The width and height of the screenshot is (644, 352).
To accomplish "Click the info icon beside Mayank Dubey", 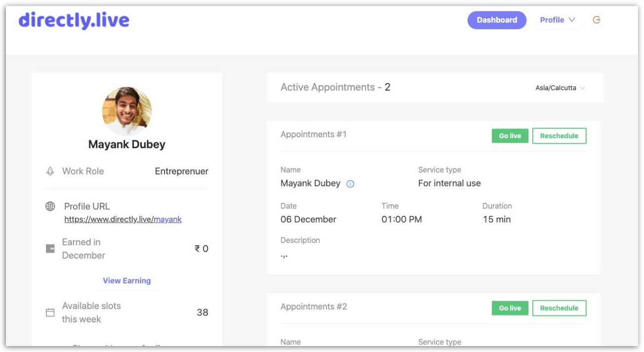I will [350, 184].
